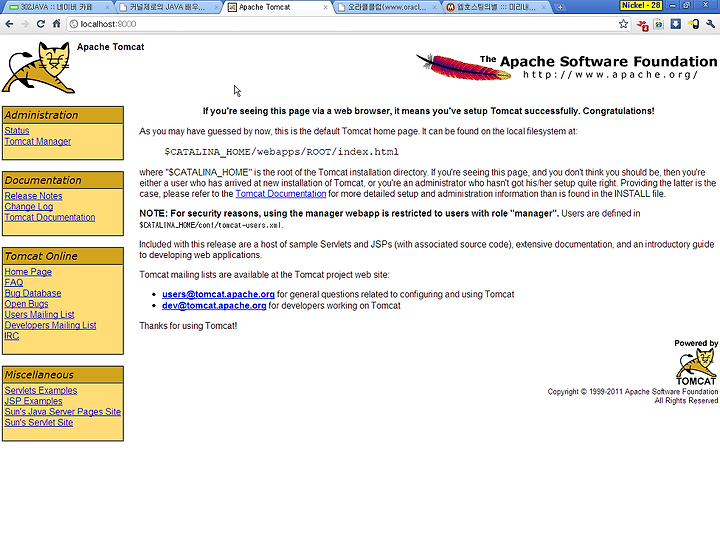Click the Copyright 1999-2011 text
720x542 pixels.
click(633, 392)
